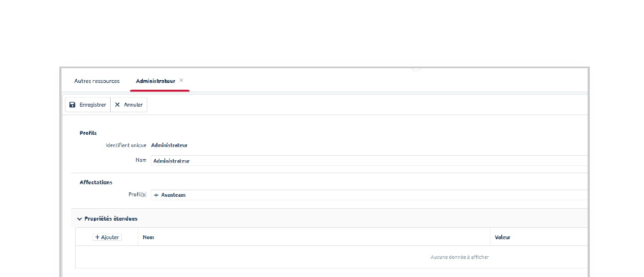Collapse Propriétés étendues with its chevron
The height and width of the screenshot is (277, 644).
click(x=80, y=219)
